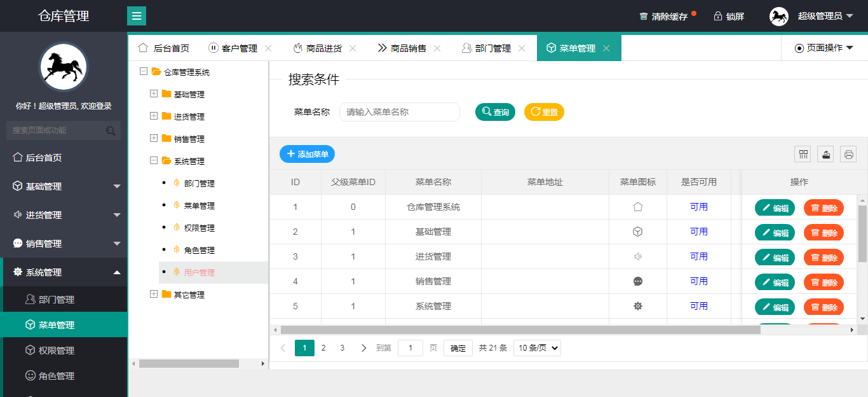Collapse the 系统管理 tree node
The height and width of the screenshot is (397, 868).
[154, 161]
